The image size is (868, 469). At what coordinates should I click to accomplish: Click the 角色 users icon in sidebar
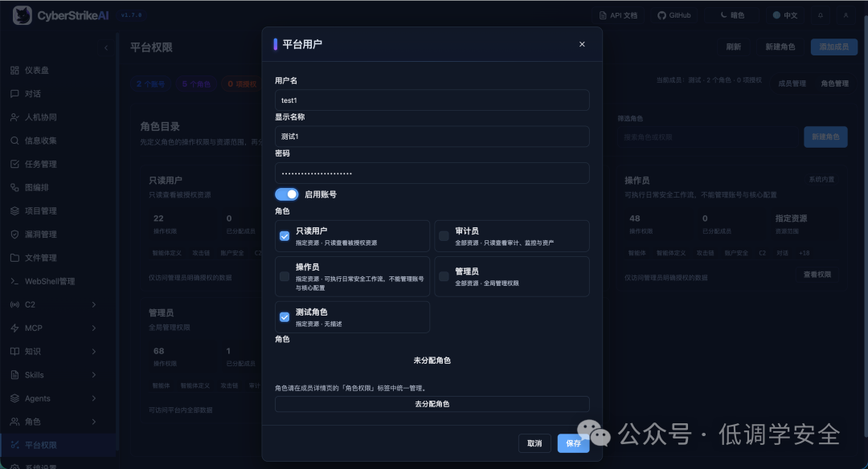coord(15,422)
